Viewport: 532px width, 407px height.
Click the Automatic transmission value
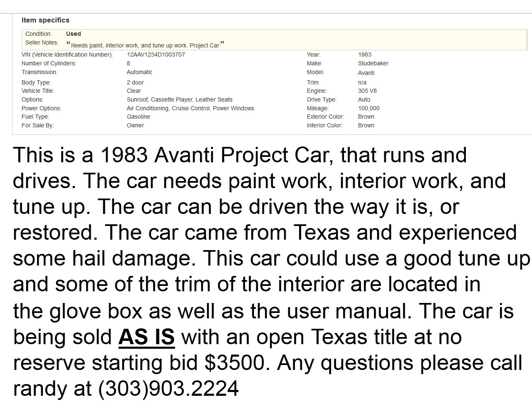click(139, 72)
